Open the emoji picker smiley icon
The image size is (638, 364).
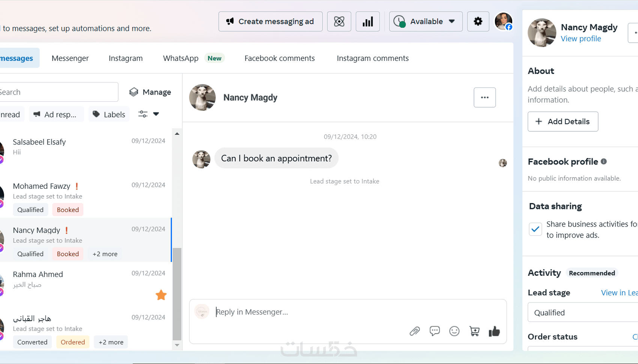pos(454,331)
